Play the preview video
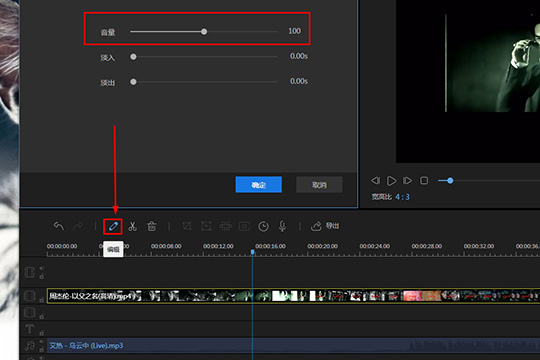This screenshot has height=360, width=540. coord(391,181)
